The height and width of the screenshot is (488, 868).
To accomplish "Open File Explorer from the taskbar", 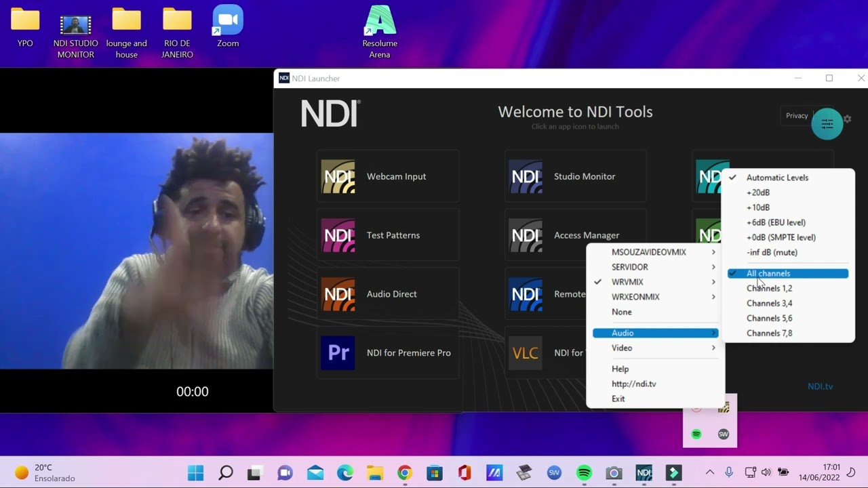I will (375, 472).
